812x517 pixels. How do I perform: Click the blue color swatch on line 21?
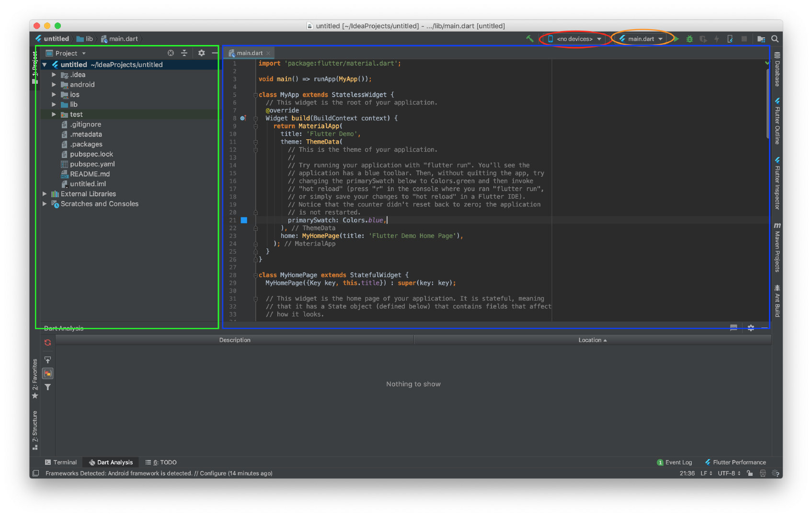pos(244,220)
